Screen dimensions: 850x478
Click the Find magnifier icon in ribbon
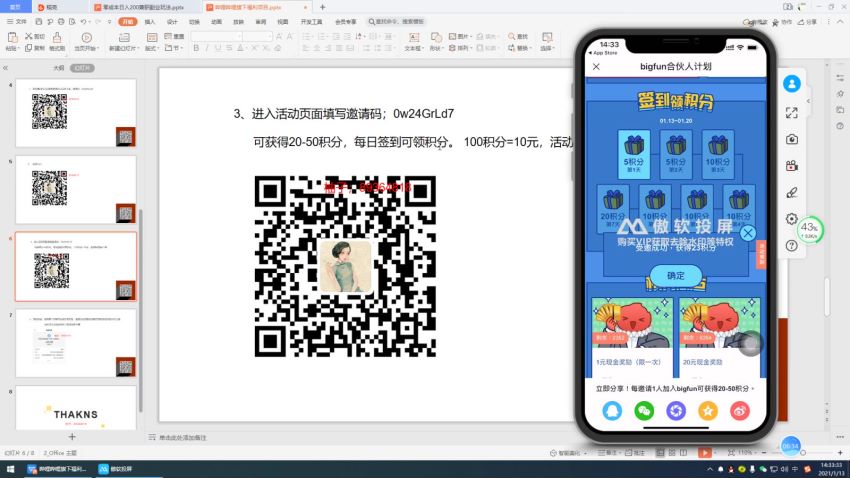tap(511, 36)
